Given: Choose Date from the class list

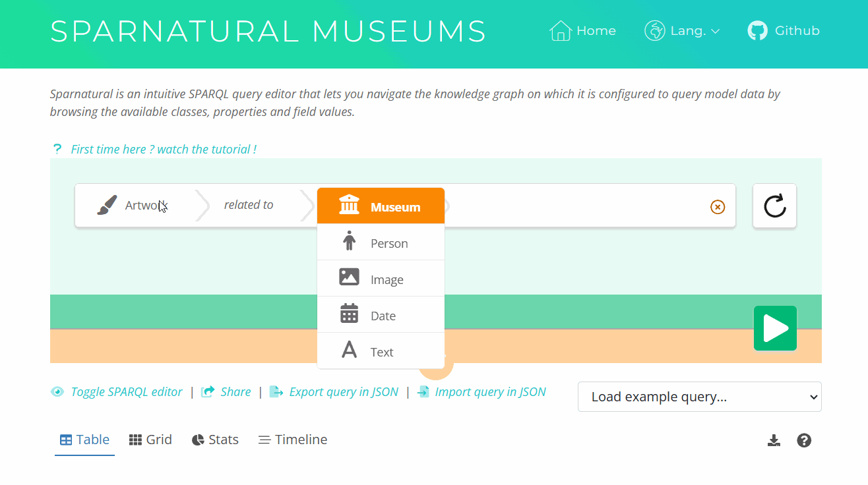Looking at the screenshot, I should coord(381,315).
